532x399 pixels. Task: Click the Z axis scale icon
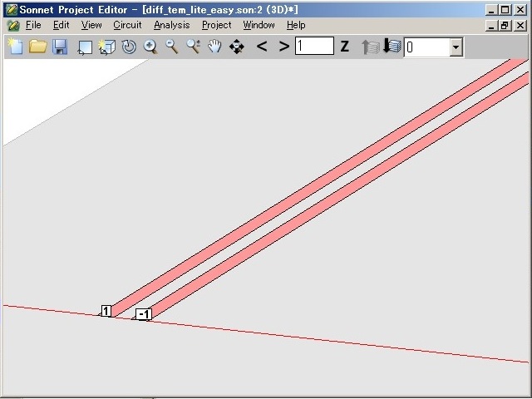[x=345, y=47]
